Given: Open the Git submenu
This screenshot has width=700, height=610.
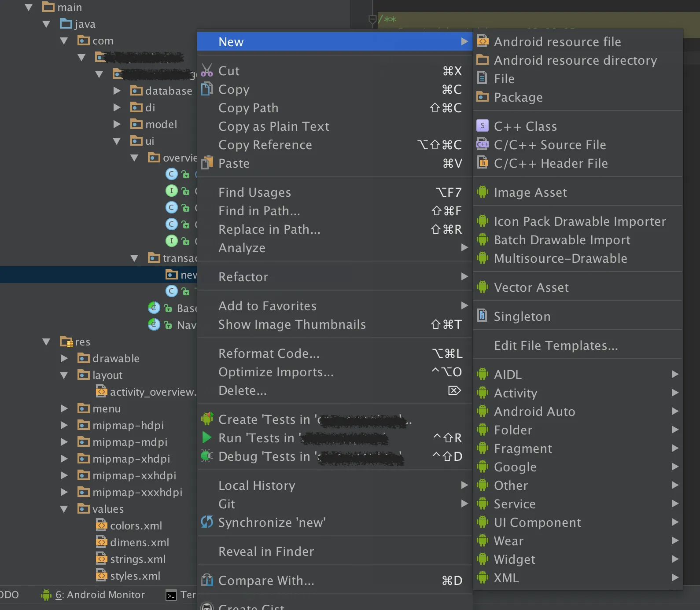Looking at the screenshot, I should (335, 503).
